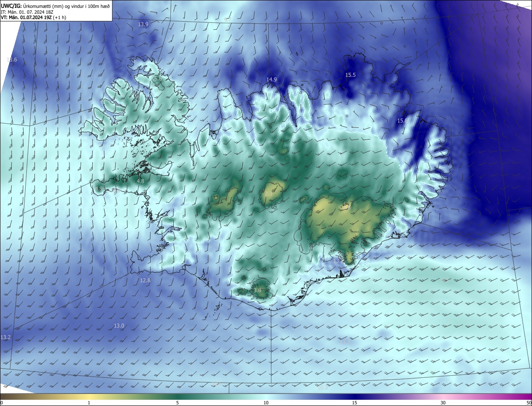
Task: Click the 10 tick on the colour scale
Action: pos(266,403)
